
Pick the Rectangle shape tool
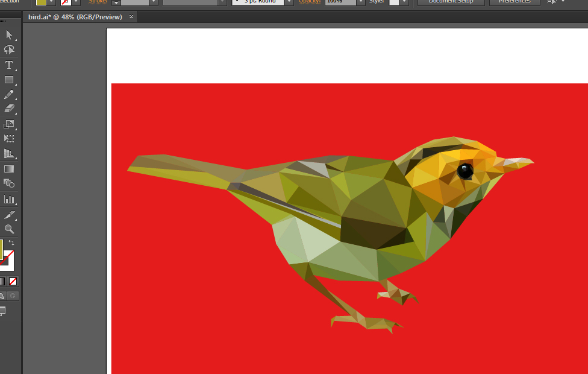pyautogui.click(x=9, y=80)
